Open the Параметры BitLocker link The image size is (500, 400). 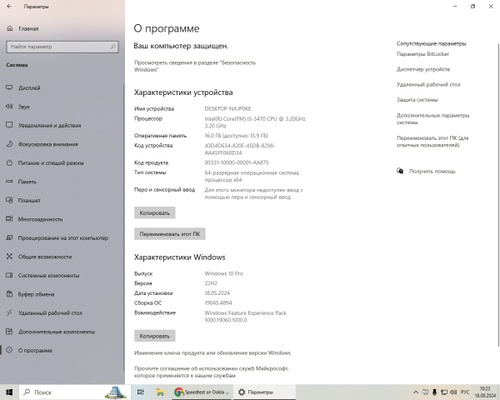(x=423, y=54)
